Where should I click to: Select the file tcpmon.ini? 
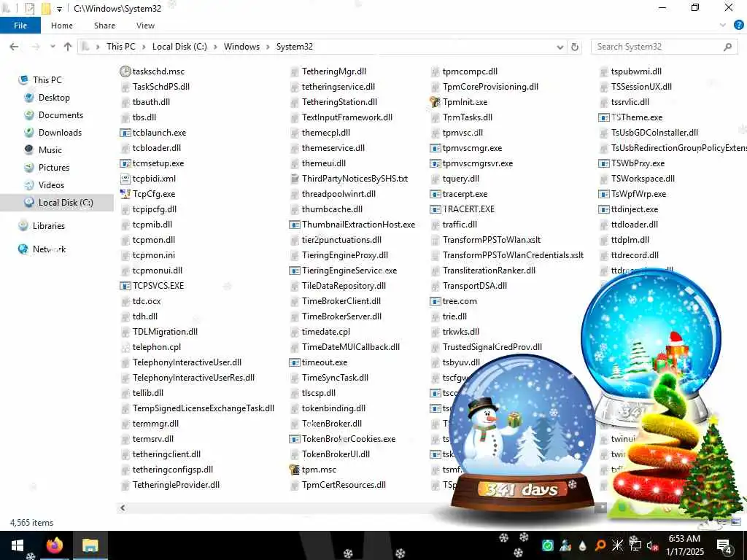[x=153, y=255]
